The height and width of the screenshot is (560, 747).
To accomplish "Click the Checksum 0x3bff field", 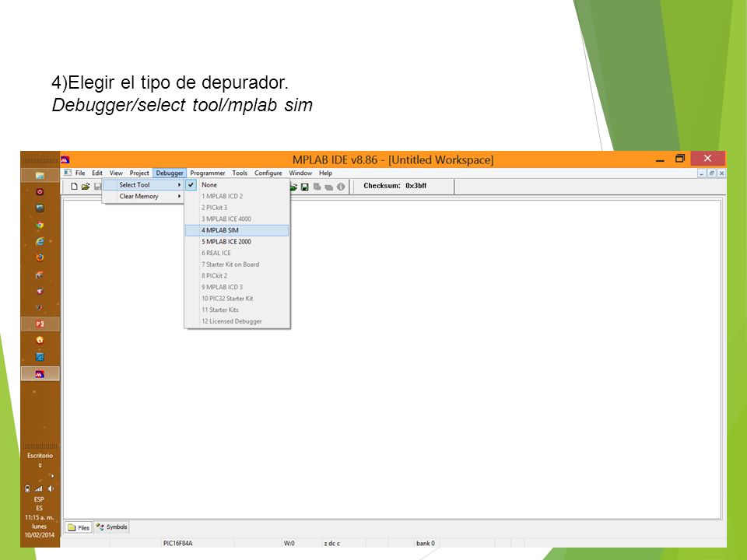I will point(395,186).
